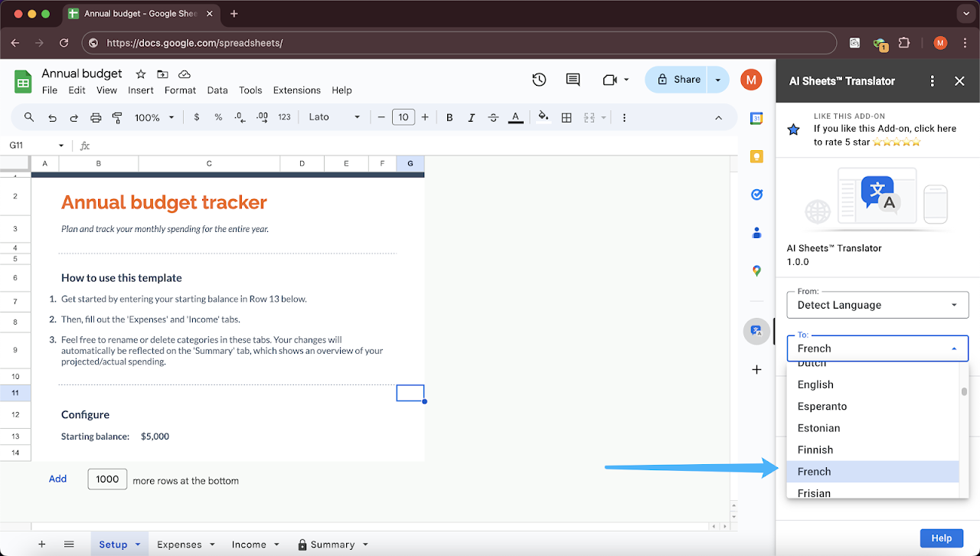
Task: Toggle italic formatting
Action: [471, 117]
